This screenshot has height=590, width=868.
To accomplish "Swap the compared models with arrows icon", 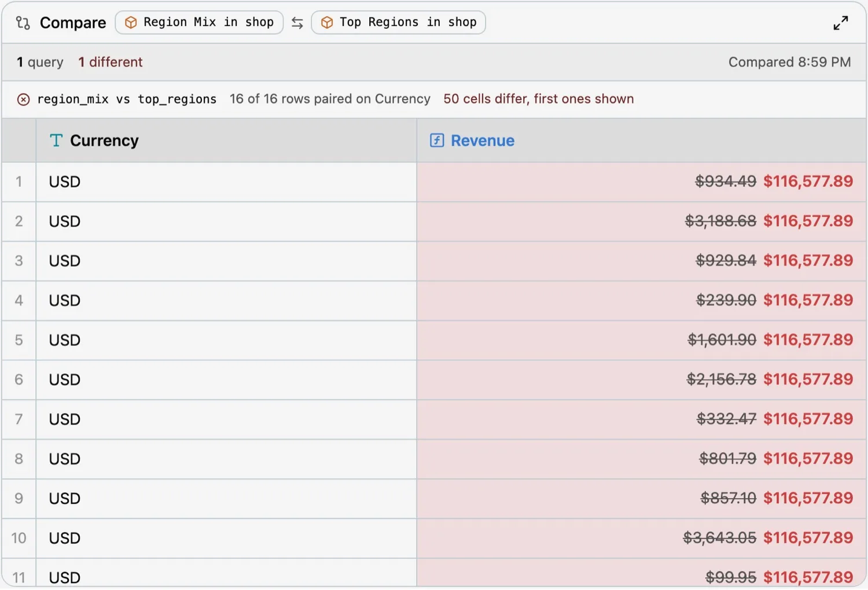I will tap(297, 23).
